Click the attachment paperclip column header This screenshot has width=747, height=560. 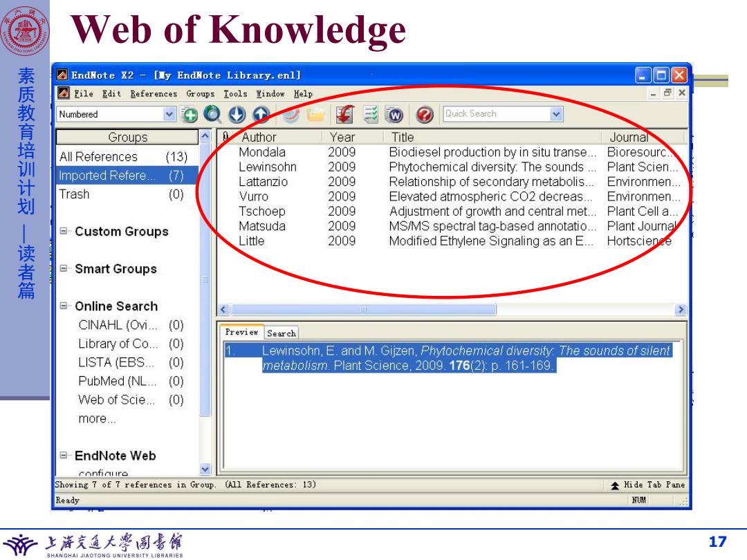tap(225, 137)
